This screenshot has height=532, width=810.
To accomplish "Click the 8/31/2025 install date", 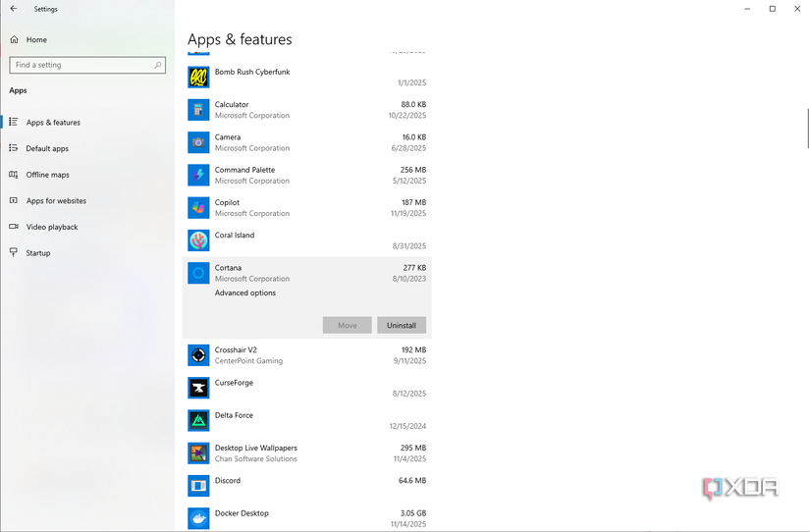I will coord(409,245).
